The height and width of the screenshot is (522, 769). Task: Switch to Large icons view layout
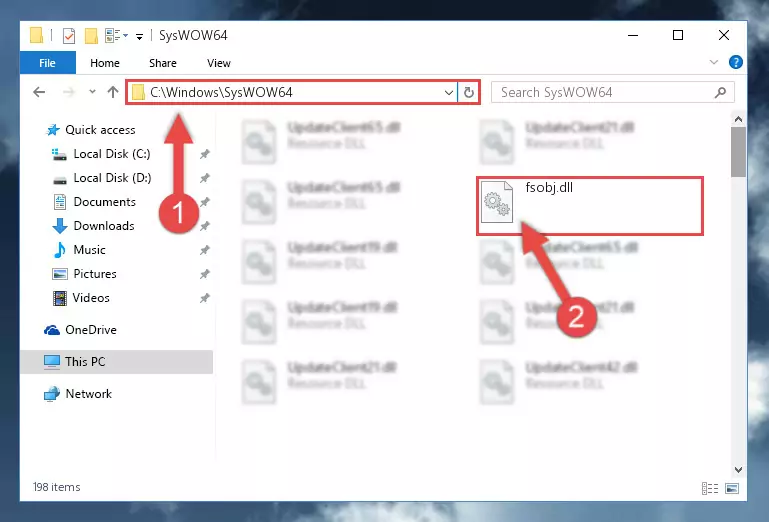pos(732,488)
